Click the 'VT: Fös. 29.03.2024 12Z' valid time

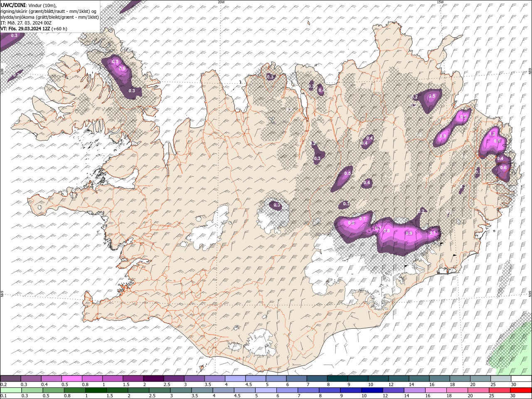(25, 29)
